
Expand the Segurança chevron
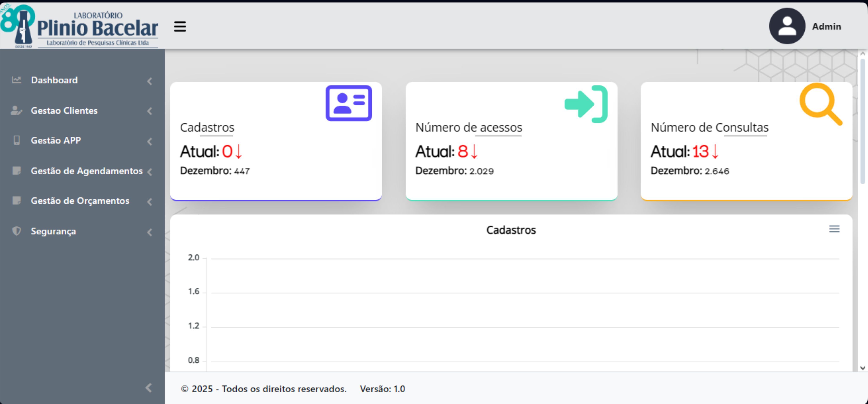[150, 232]
